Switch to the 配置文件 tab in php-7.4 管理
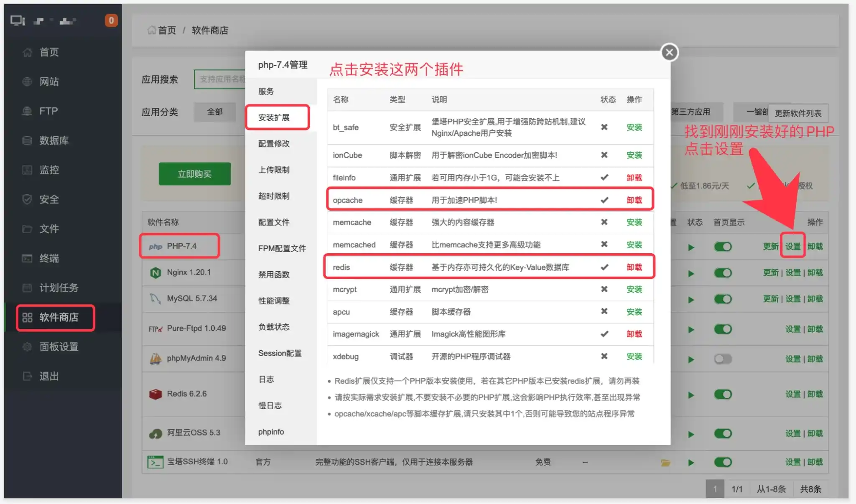 tap(274, 222)
